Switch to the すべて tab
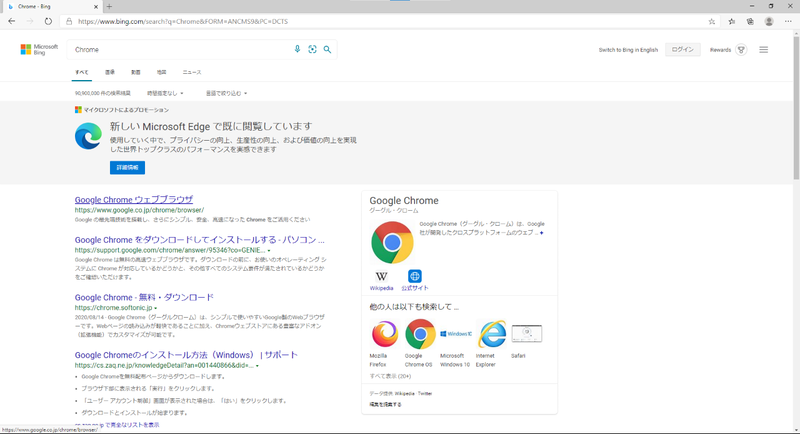Image resolution: width=800 pixels, height=434 pixels. [x=82, y=72]
